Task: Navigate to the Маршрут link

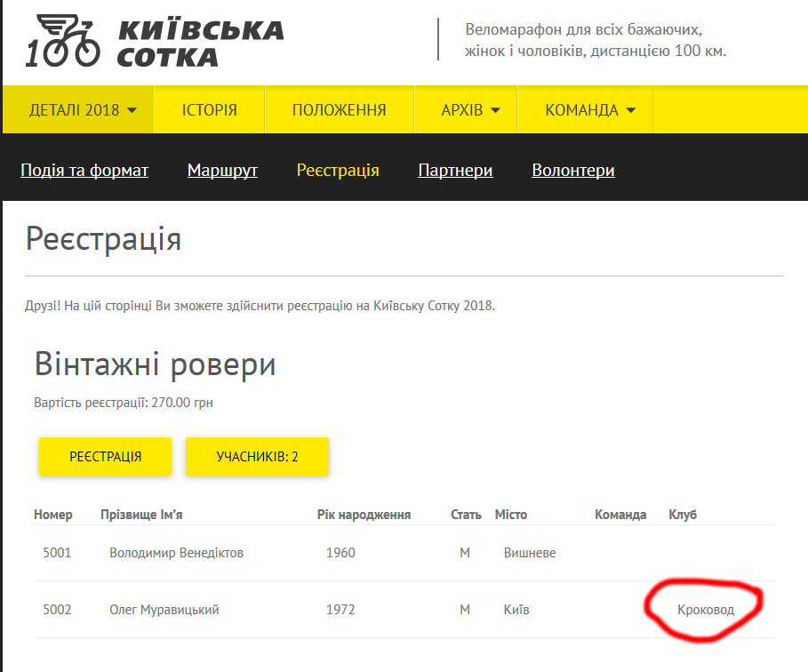Action: (x=222, y=170)
